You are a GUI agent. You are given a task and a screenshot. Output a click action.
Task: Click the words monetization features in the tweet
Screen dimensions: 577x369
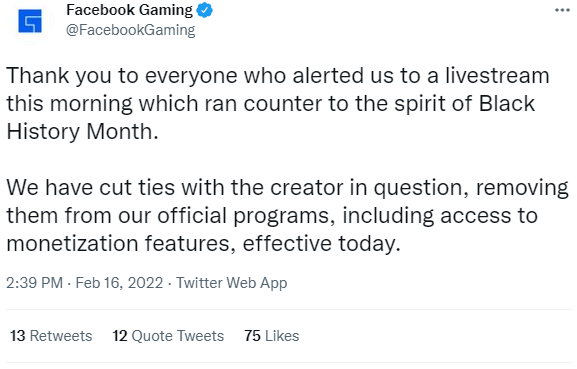pos(121,244)
